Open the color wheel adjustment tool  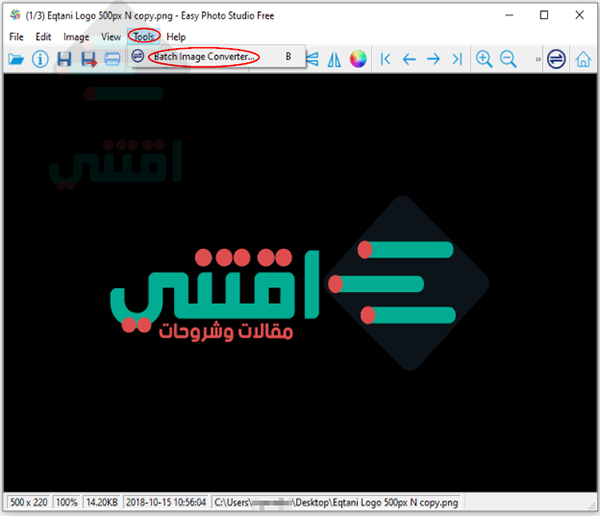click(x=358, y=59)
